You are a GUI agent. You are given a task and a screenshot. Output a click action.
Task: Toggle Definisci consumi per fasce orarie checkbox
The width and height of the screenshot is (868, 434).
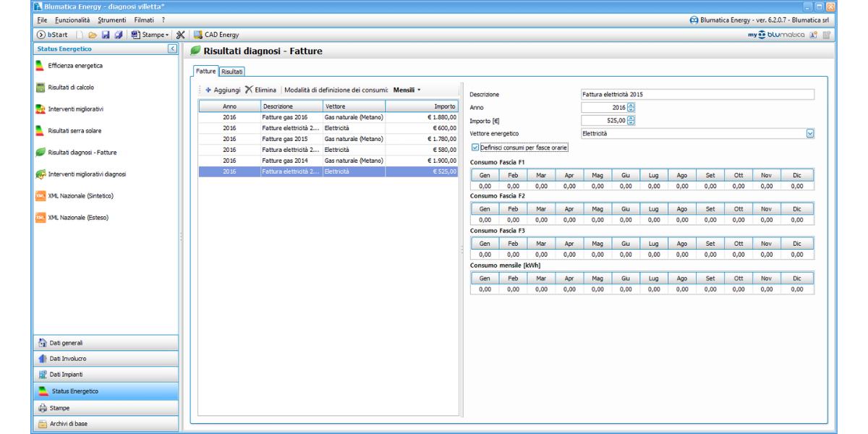pyautogui.click(x=475, y=148)
